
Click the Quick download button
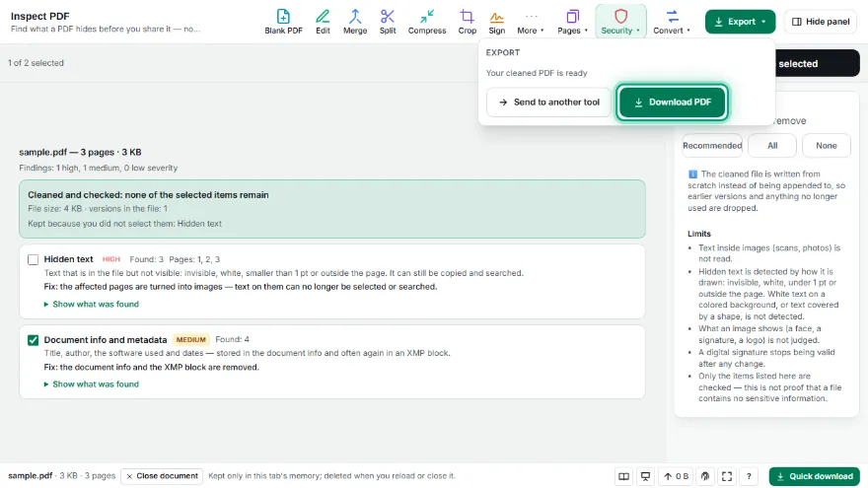tap(815, 476)
